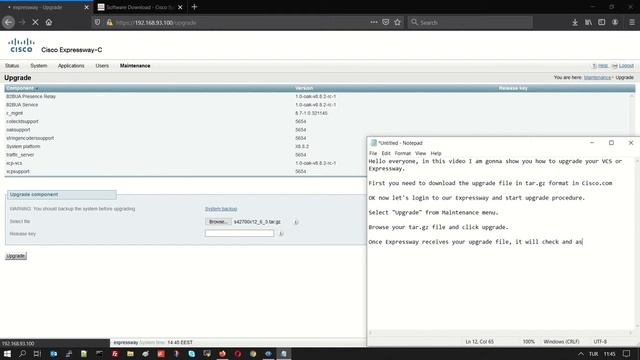The height and width of the screenshot is (360, 640).
Task: Click the Cisco logo
Action: point(21,45)
